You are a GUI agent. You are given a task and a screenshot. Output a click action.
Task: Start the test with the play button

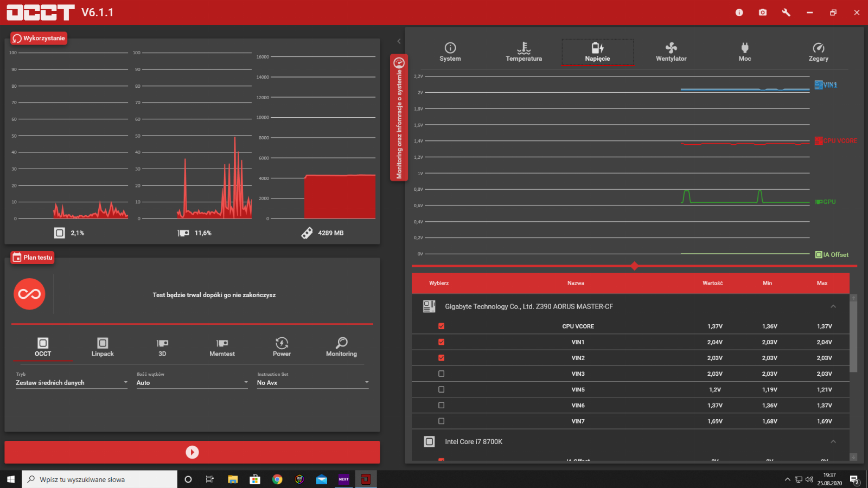point(192,452)
